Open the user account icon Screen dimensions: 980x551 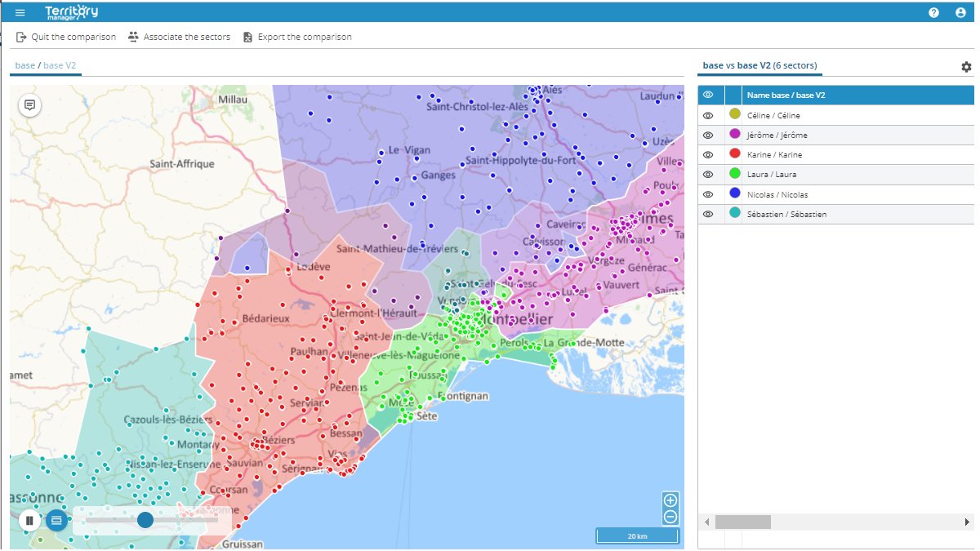[x=960, y=12]
